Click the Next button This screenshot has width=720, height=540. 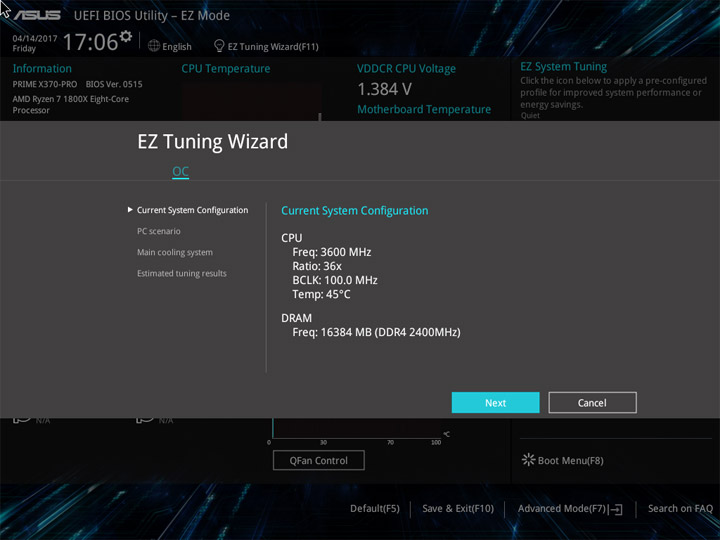coord(495,403)
